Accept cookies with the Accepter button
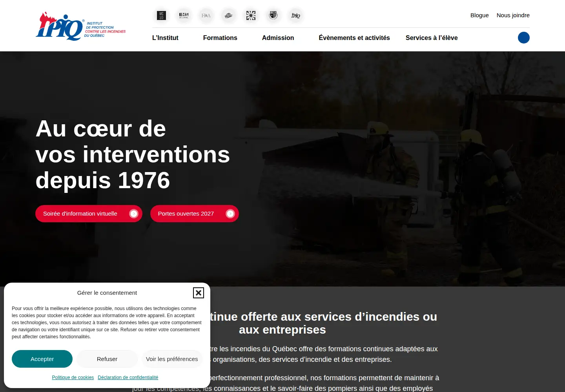The width and height of the screenshot is (565, 392). click(42, 359)
